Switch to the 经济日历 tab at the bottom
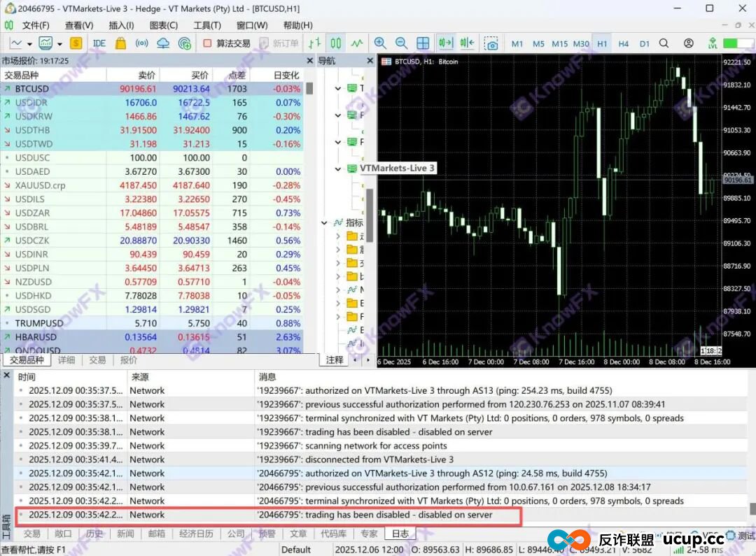The width and height of the screenshot is (756, 556). pyautogui.click(x=196, y=533)
